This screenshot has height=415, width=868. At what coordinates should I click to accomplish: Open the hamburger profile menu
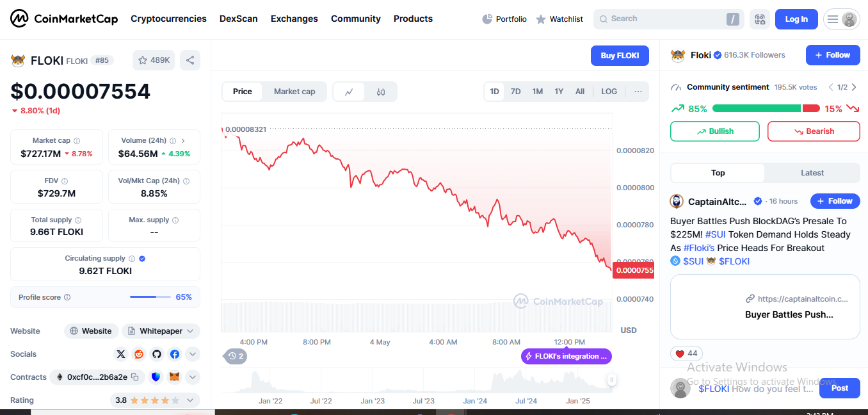[841, 19]
